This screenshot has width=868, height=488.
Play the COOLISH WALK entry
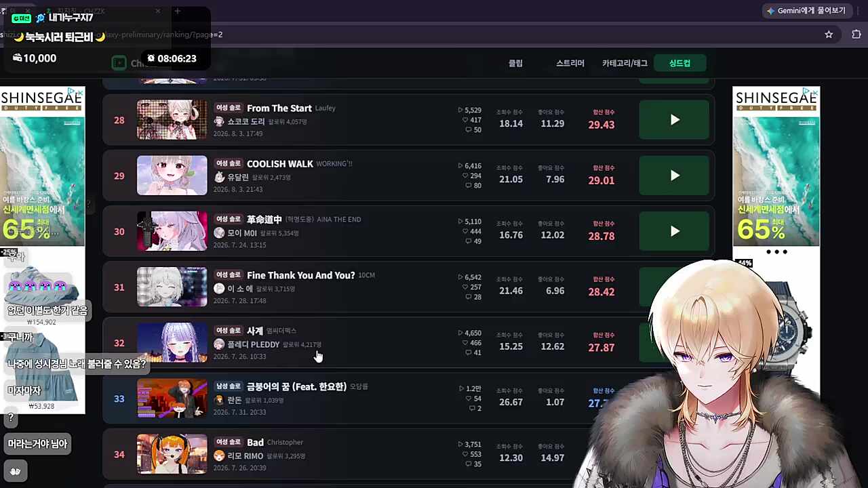point(674,176)
